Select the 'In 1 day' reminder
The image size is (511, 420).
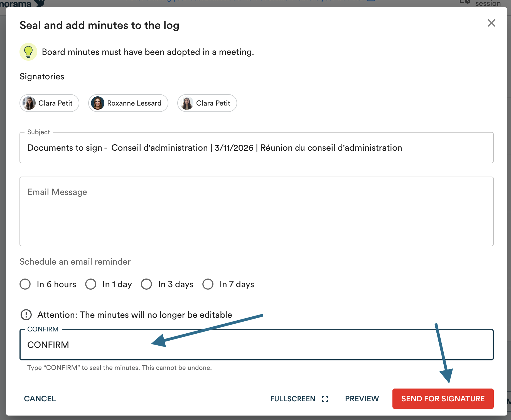pyautogui.click(x=91, y=284)
